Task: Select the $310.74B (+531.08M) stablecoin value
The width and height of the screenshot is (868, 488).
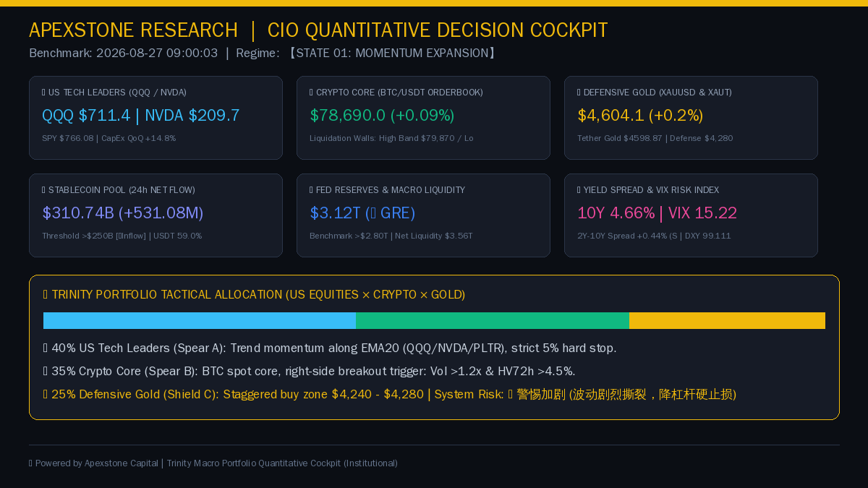Action: pyautogui.click(x=123, y=213)
